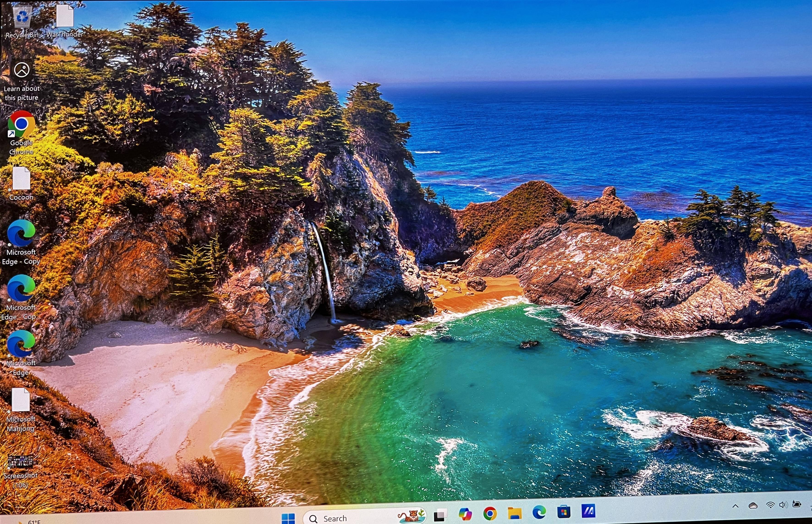The width and height of the screenshot is (812, 524).
Task: Click the speaker volume tray icon
Action: click(x=783, y=505)
